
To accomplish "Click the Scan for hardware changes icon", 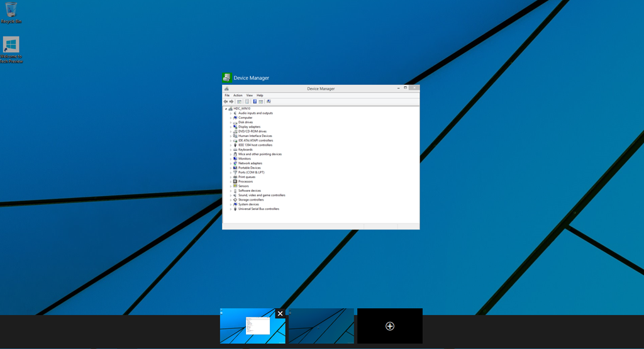I will tap(269, 101).
